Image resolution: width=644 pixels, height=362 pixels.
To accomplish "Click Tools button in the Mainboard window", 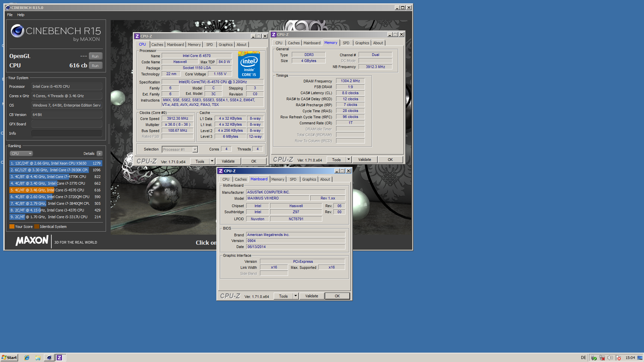I will [283, 296].
